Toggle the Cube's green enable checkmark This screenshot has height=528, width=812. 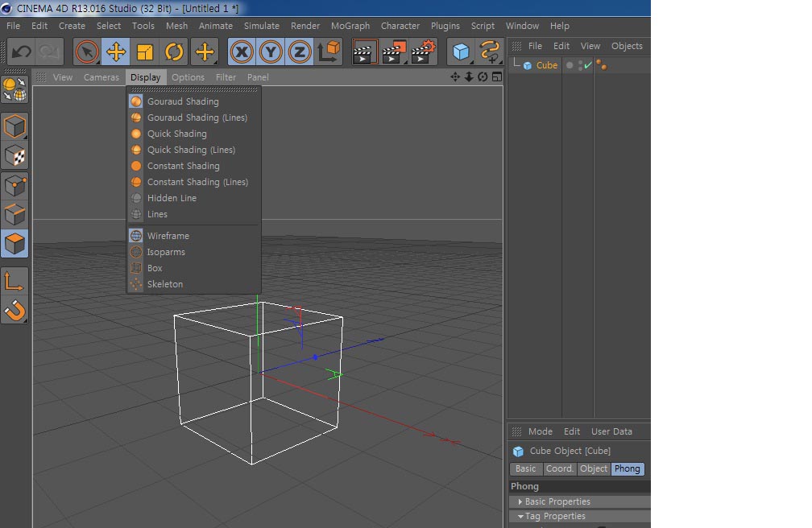coord(588,66)
